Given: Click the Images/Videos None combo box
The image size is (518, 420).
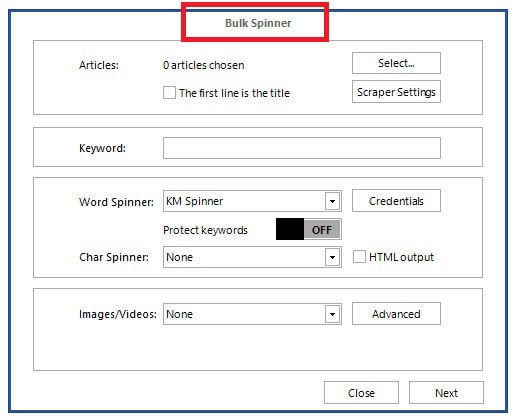Looking at the screenshot, I should (x=252, y=314).
